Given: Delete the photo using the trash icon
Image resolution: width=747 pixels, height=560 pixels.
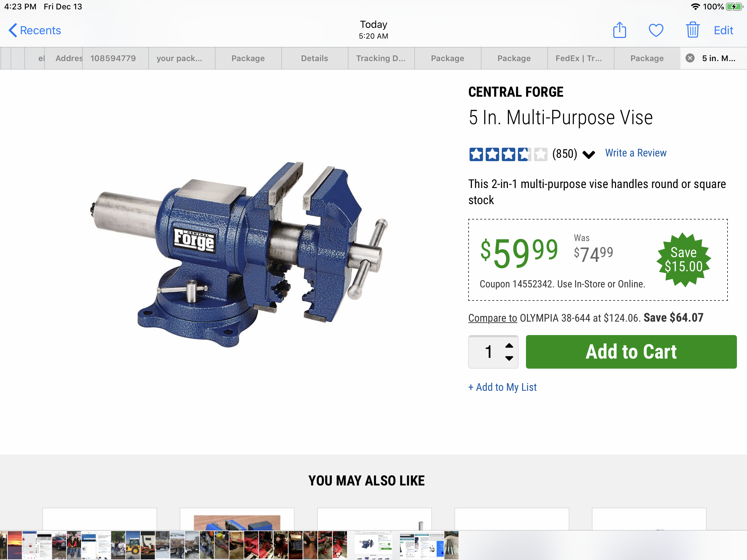Looking at the screenshot, I should [692, 30].
